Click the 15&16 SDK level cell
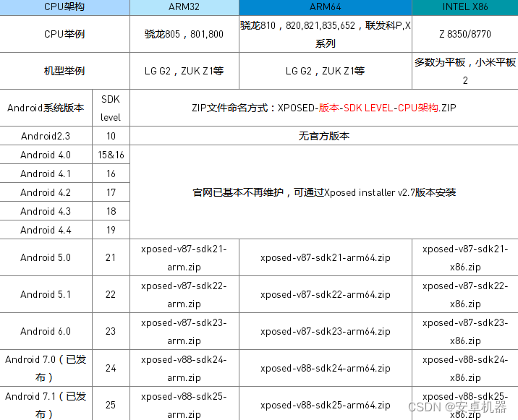The image size is (518, 420). pyautogui.click(x=111, y=155)
